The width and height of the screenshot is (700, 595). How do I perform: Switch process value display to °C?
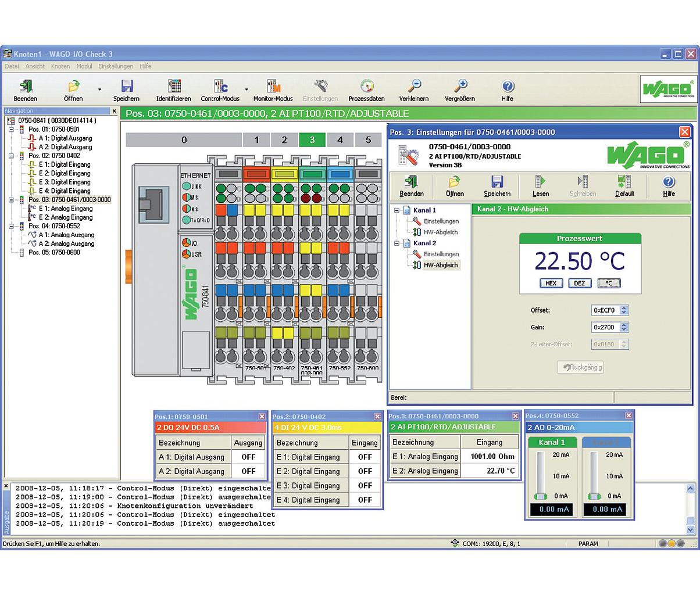point(609,284)
